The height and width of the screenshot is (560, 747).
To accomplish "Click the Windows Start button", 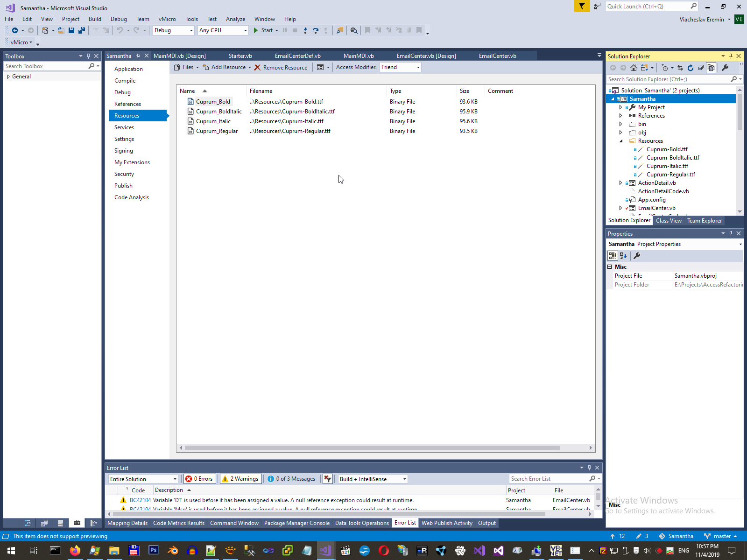I will pyautogui.click(x=11, y=551).
